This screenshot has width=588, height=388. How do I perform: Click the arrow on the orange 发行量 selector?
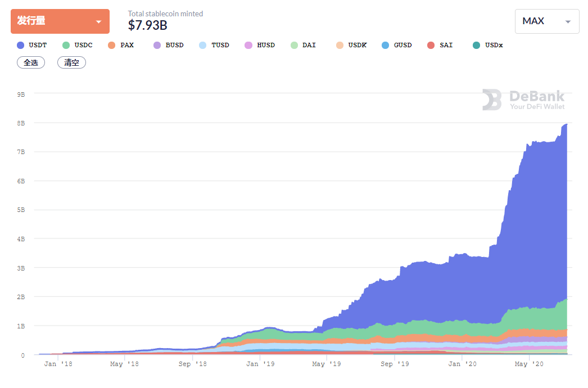click(x=99, y=22)
